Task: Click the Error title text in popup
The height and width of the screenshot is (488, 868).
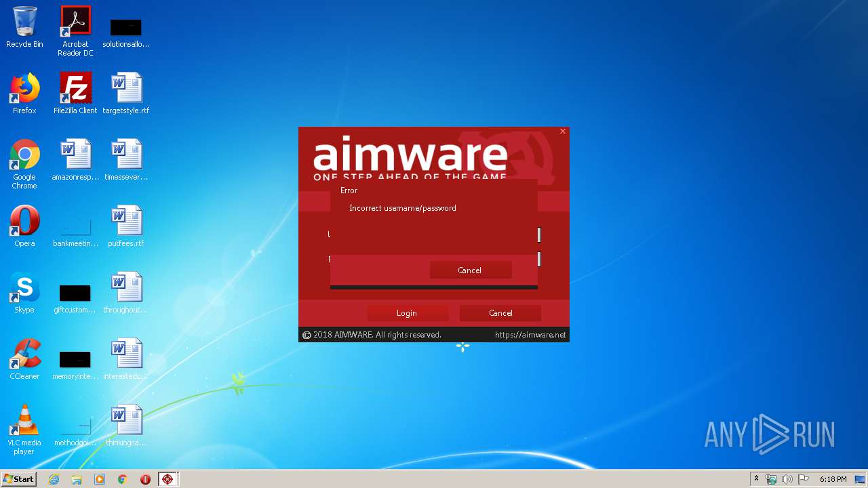Action: pyautogui.click(x=349, y=190)
